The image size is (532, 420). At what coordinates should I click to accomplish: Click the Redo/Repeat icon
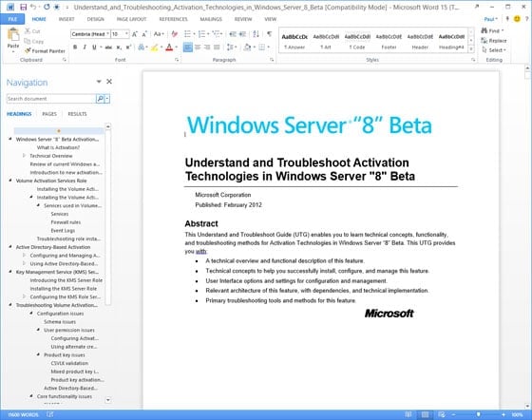[x=47, y=7]
